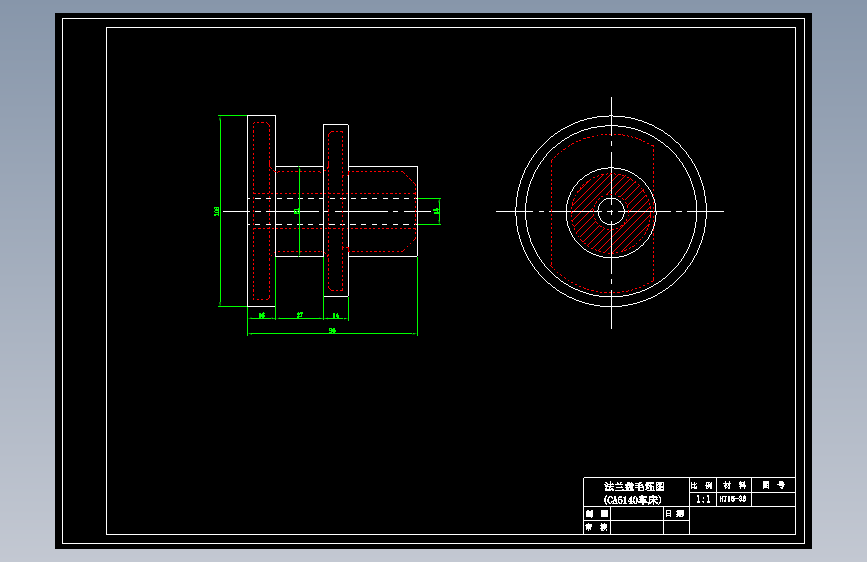The height and width of the screenshot is (562, 867).
Task: Click the "1:1" scale value in title block
Action: 703,499
